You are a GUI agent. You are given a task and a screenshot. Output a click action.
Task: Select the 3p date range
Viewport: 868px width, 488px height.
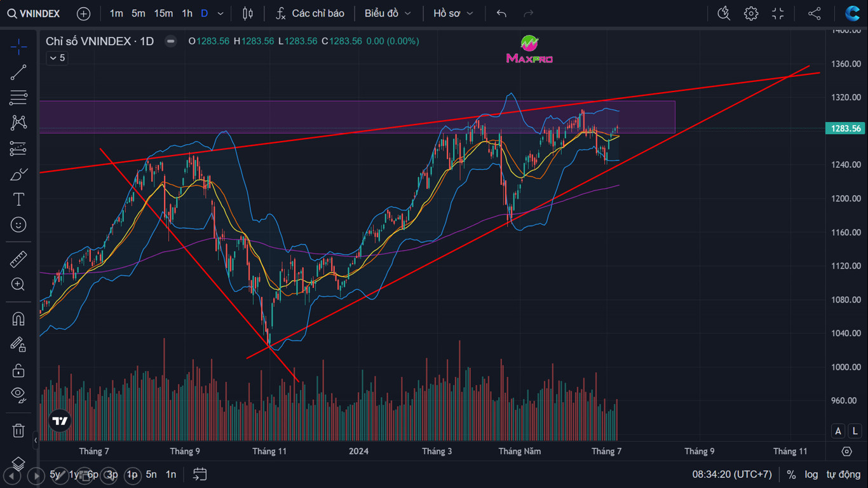[x=112, y=474]
